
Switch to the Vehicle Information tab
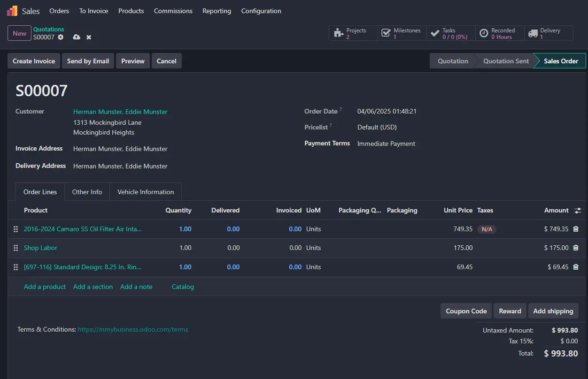click(x=146, y=192)
